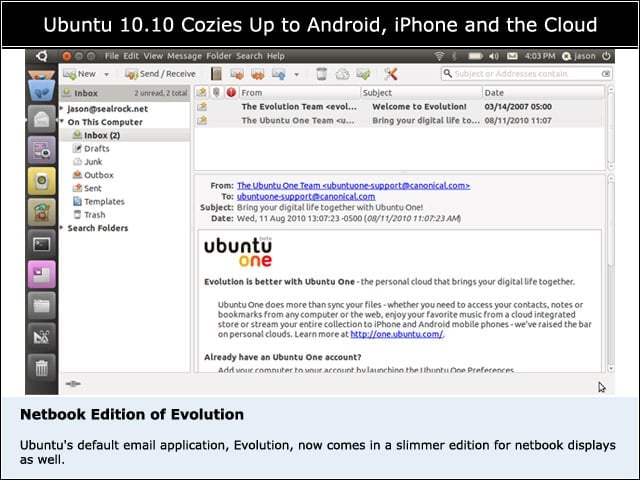Sort messages by From column
This screenshot has width=640, height=480.
click(x=299, y=93)
